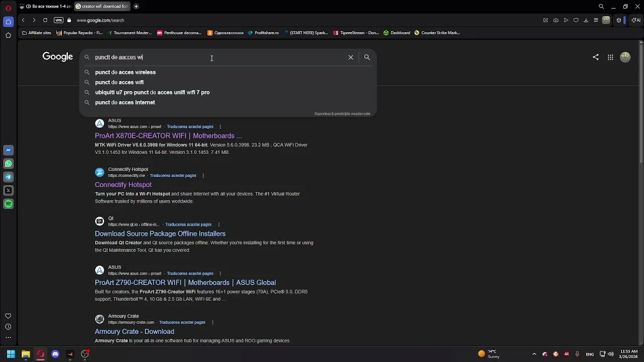
Task: Open the page edit/snapshot pencil icon
Action: point(545,20)
